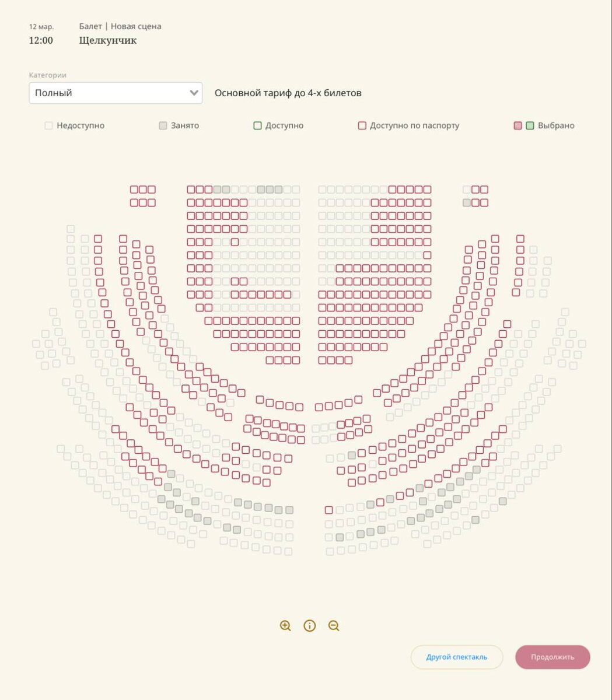Open the seating map info icon
The image size is (612, 700).
310,626
